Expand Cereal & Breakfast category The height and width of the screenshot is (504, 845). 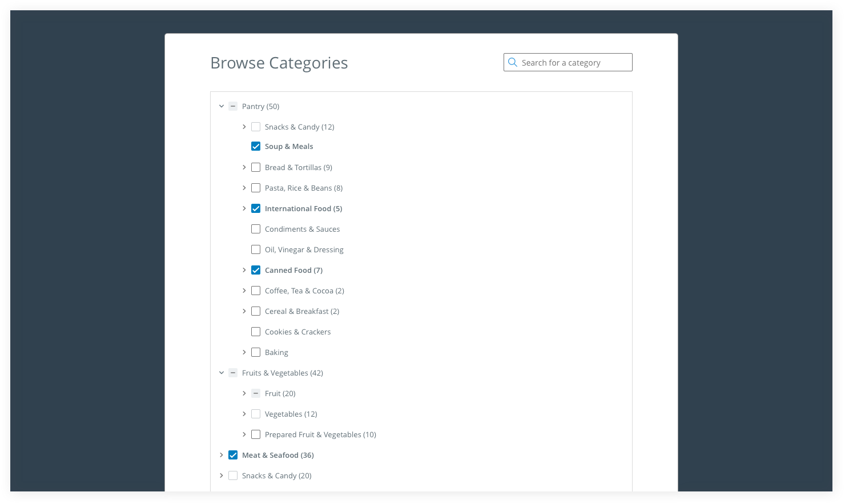point(244,311)
